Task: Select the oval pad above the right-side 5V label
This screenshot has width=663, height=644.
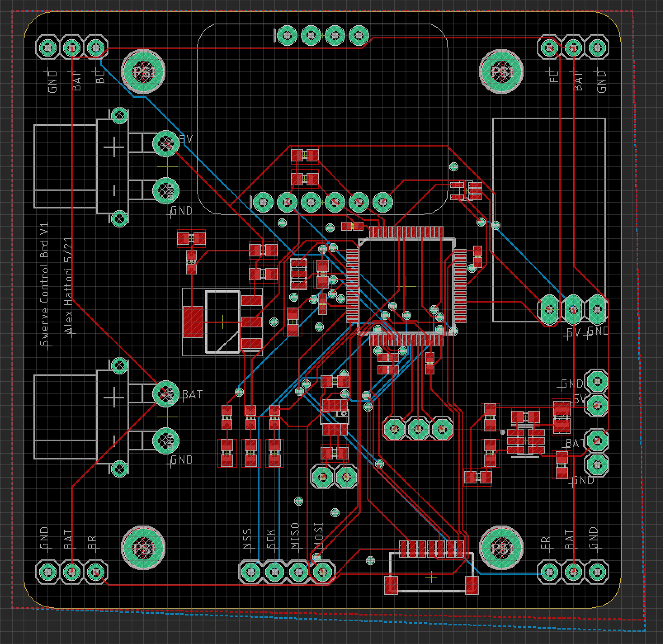Action: tap(573, 309)
